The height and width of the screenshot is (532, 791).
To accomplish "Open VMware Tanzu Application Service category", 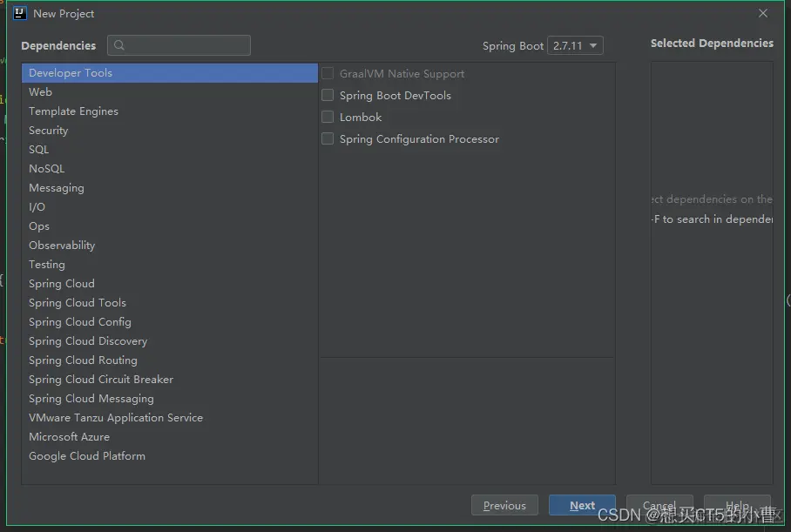I will tap(170, 418).
